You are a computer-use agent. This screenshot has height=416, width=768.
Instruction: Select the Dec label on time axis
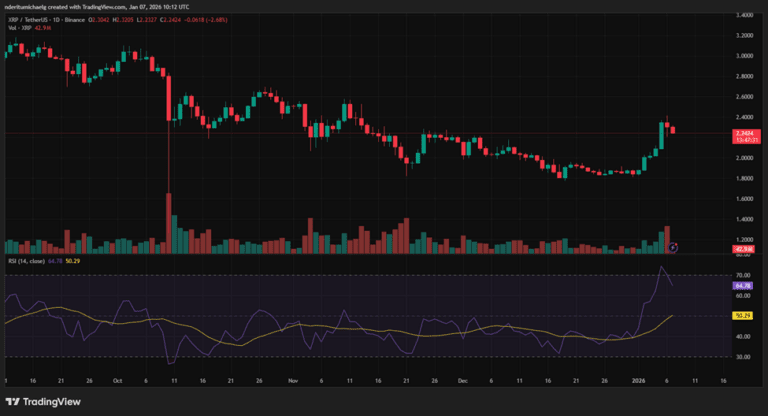click(x=465, y=382)
